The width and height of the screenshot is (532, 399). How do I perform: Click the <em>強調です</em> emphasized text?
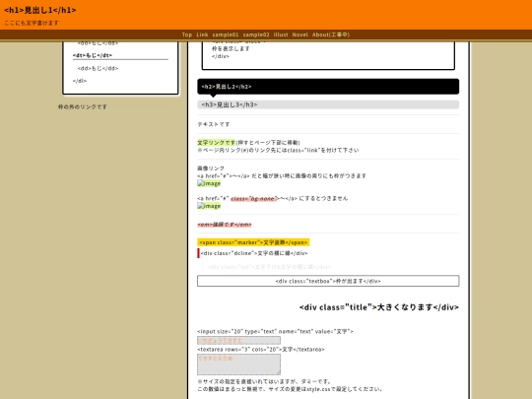pyautogui.click(x=225, y=225)
